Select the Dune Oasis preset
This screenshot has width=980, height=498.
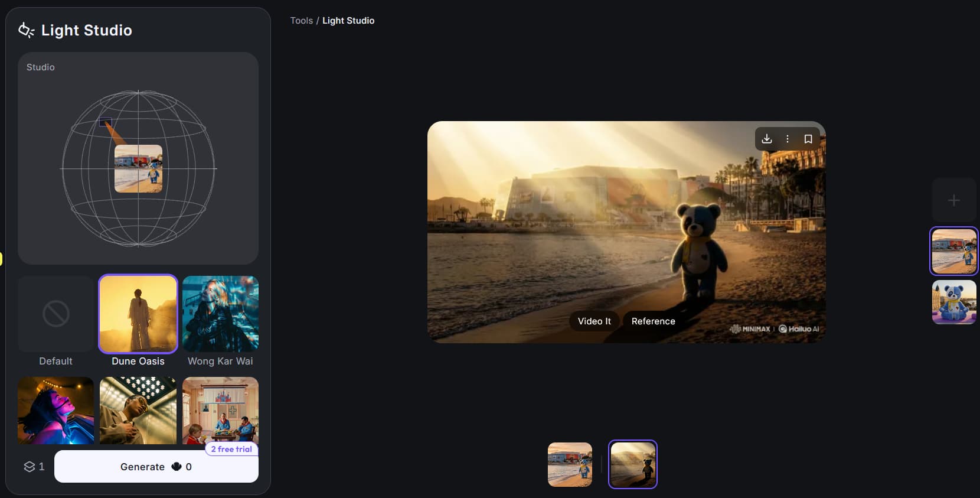click(138, 314)
